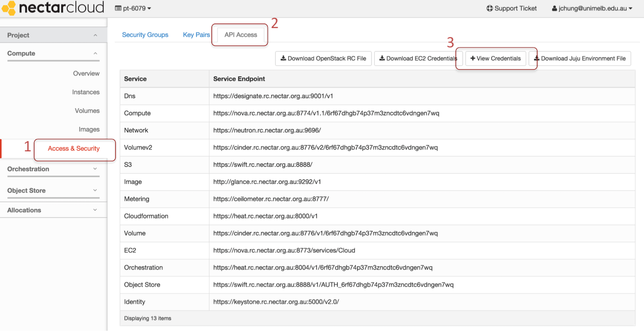Click the EC2 service cell
This screenshot has width=644, height=333.
[165, 250]
